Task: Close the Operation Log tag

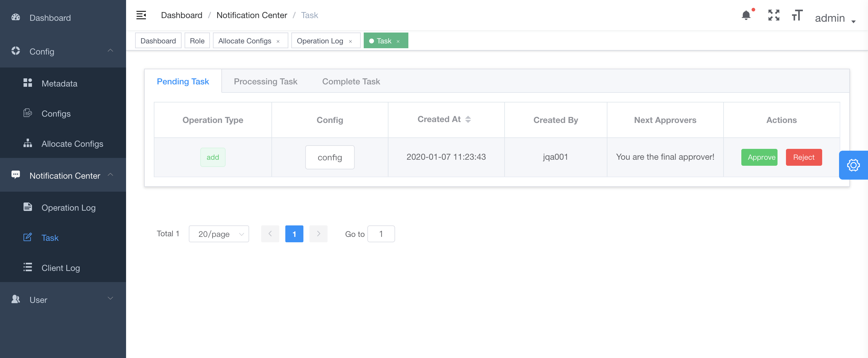Action: point(350,41)
